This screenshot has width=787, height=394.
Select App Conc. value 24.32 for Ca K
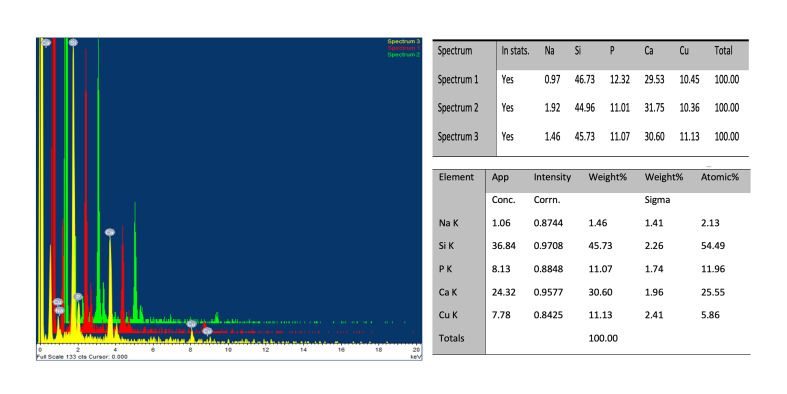(503, 292)
